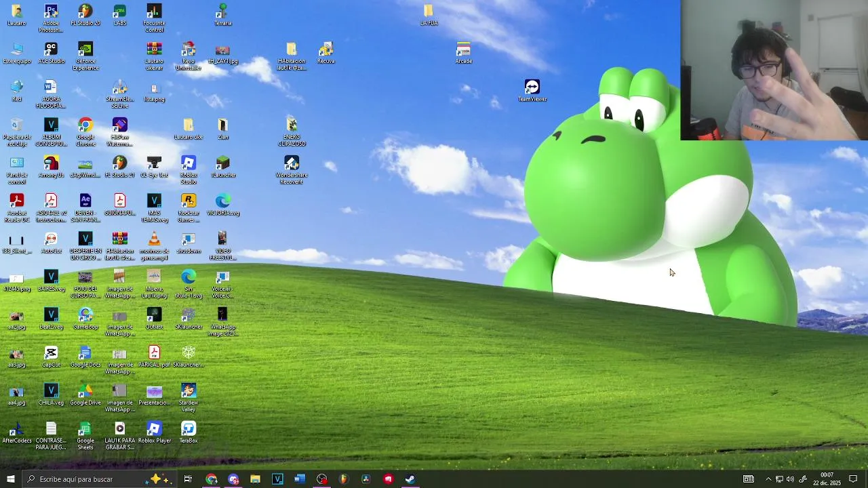Select the BAIRES.veg project file
Image resolution: width=868 pixels, height=488 pixels.
(x=51, y=281)
